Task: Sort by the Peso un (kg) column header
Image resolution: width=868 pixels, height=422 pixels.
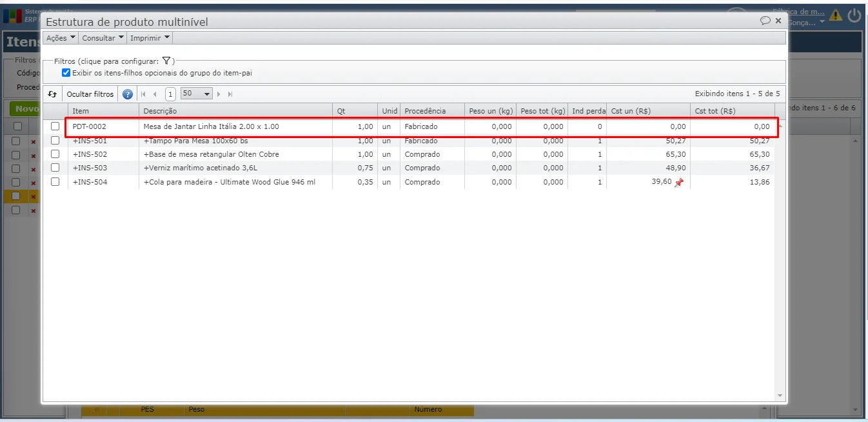Action: [x=490, y=111]
